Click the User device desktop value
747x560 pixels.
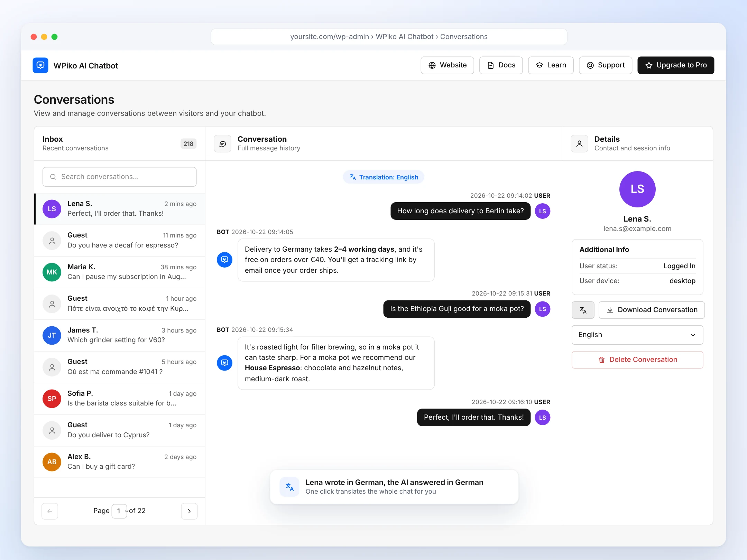click(682, 281)
